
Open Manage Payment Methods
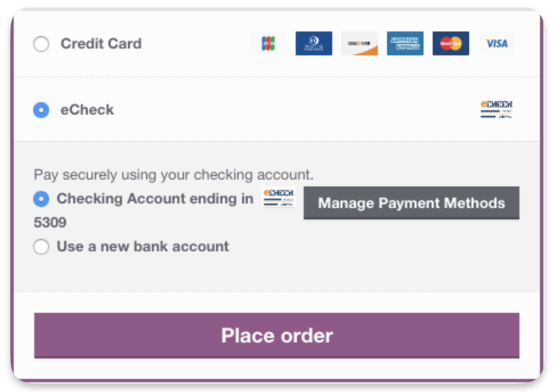pos(411,203)
